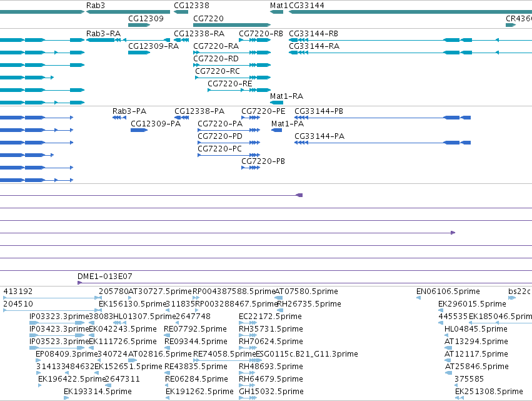Select the Mat1-PA protein label

[x=288, y=124]
